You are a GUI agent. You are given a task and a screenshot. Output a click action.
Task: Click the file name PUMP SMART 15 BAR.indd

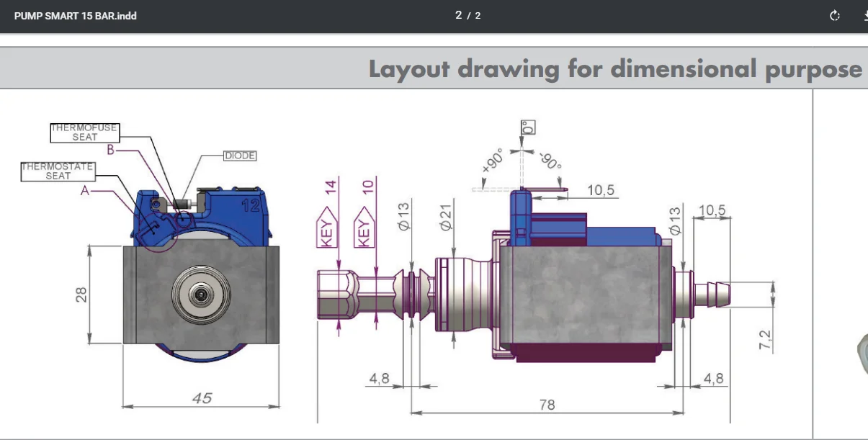[x=76, y=16]
